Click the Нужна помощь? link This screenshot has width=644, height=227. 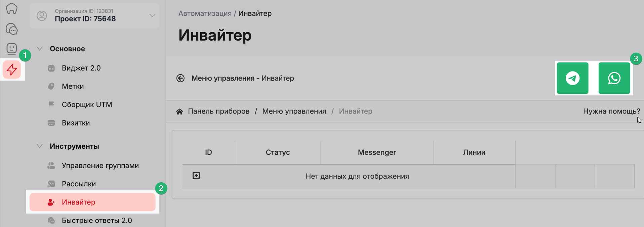pos(611,111)
